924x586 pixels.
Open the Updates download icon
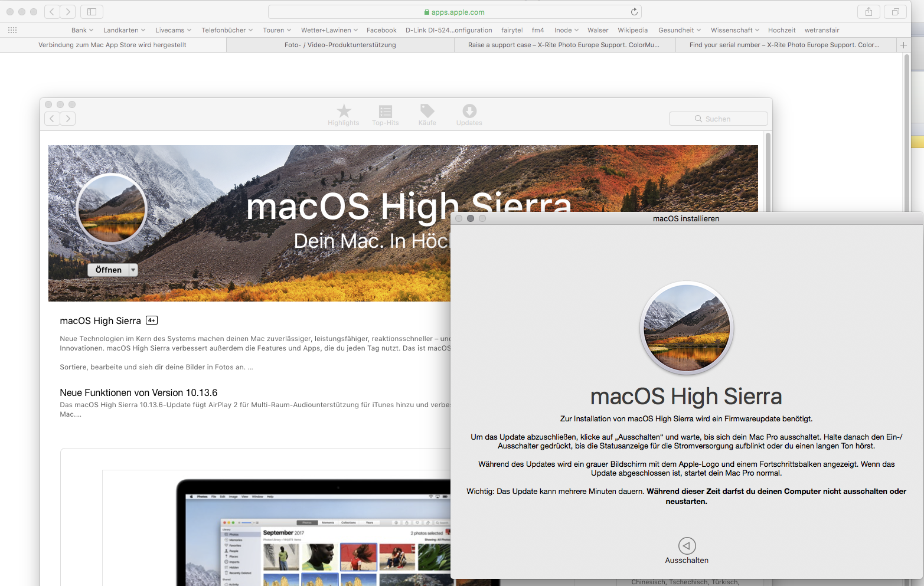tap(469, 111)
